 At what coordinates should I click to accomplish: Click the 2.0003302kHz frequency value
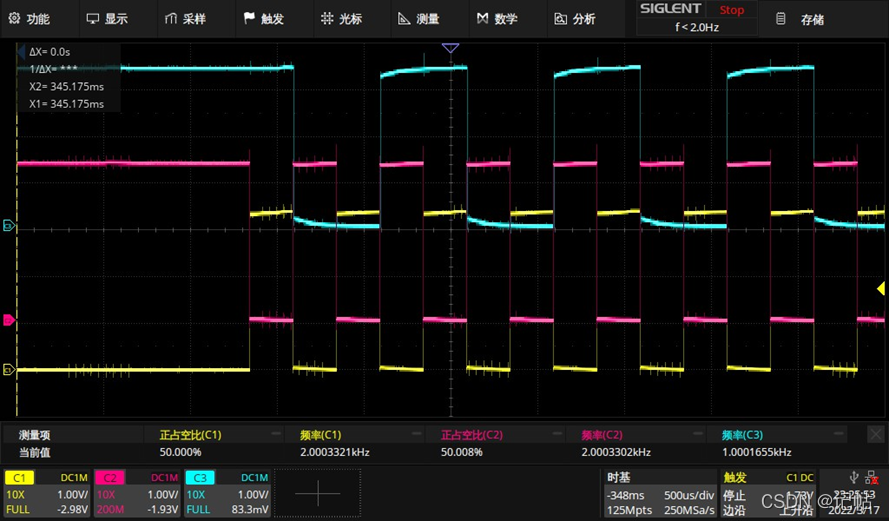pyautogui.click(x=616, y=452)
